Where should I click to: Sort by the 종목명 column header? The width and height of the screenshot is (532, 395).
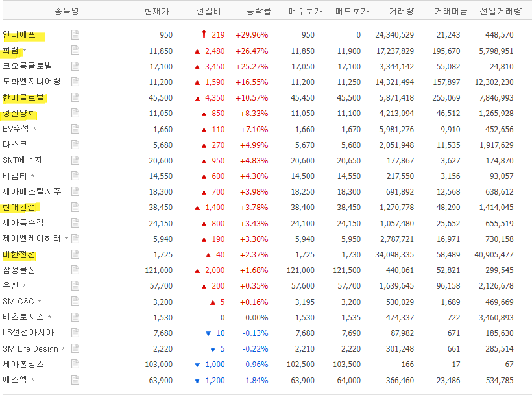click(67, 11)
